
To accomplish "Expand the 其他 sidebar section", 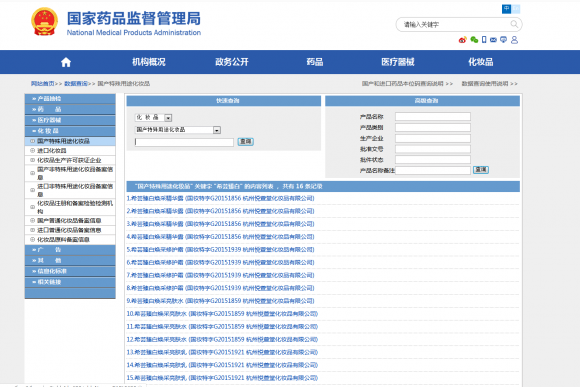I will [x=70, y=260].
